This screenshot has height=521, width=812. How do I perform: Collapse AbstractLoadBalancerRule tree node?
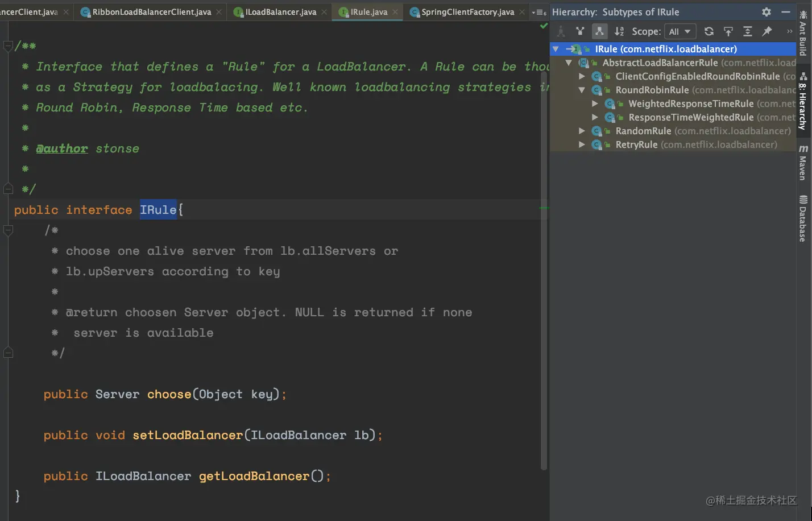(x=569, y=63)
